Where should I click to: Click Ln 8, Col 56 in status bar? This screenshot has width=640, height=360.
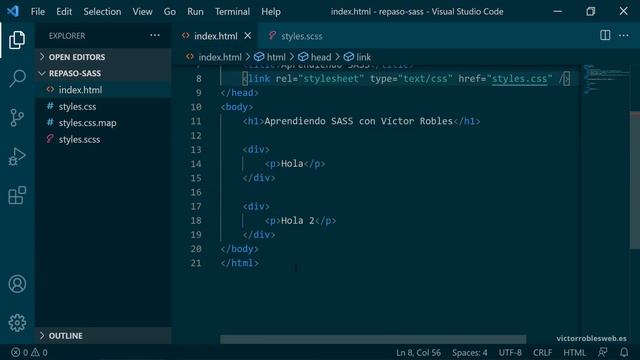click(x=418, y=352)
